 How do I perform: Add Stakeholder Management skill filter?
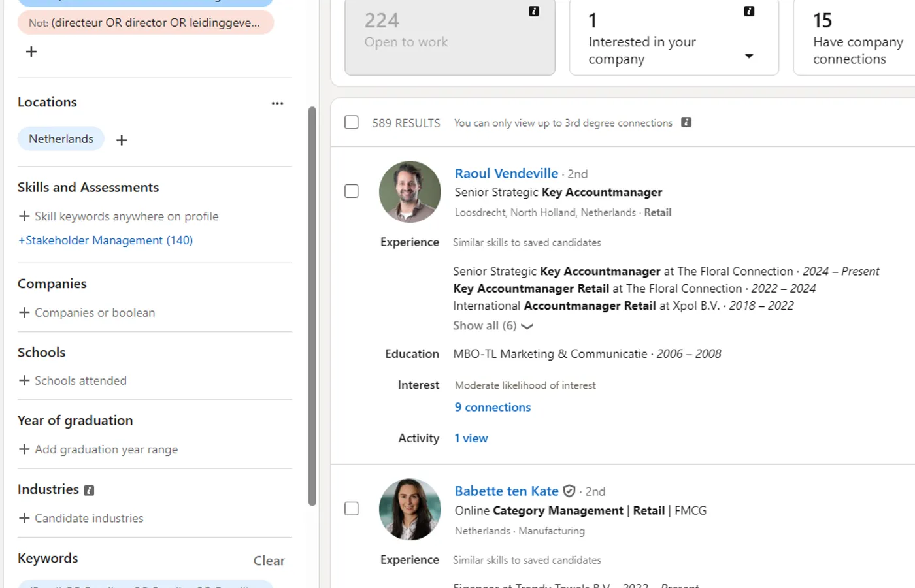105,240
